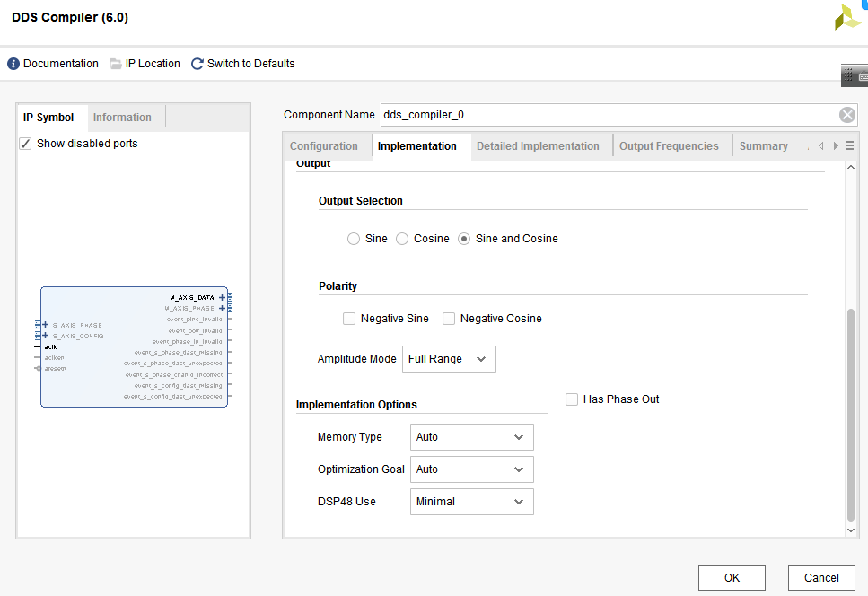Open the Memory Type dropdown
868x596 pixels.
(471, 437)
